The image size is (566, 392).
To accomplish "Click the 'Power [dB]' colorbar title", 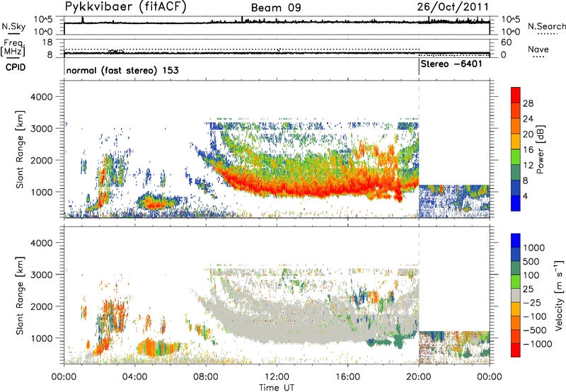I will point(540,149).
